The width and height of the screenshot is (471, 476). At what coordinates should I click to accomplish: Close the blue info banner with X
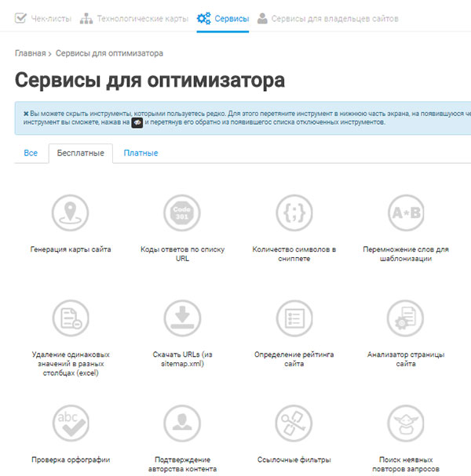click(26, 114)
